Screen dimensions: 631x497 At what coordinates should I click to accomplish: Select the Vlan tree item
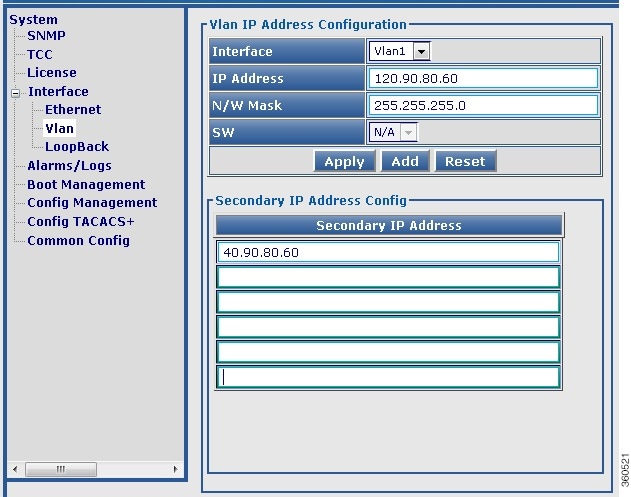point(59,128)
